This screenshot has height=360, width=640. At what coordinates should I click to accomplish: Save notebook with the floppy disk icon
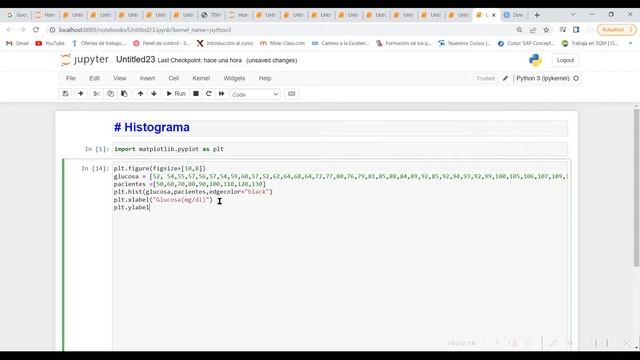[65, 94]
